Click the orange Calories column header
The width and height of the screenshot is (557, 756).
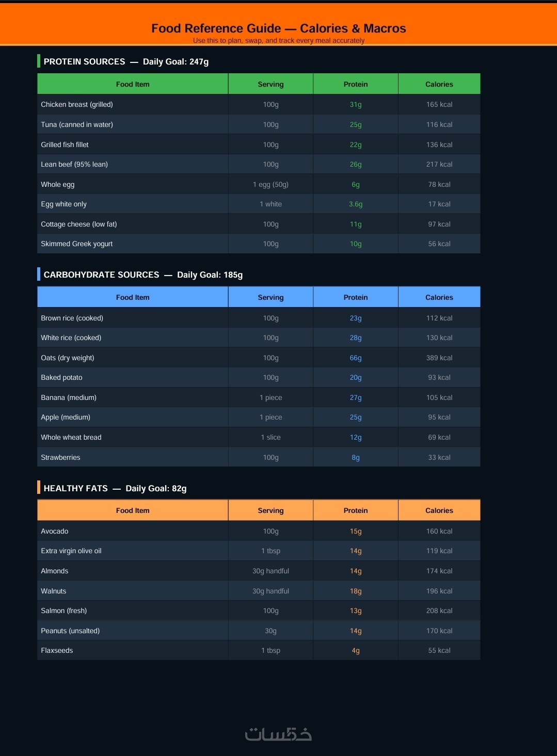tap(439, 510)
